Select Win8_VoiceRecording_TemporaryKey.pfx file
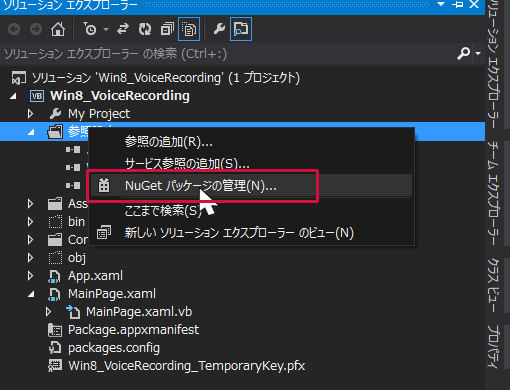Viewport: 510px width, 390px height. pyautogui.click(x=186, y=366)
